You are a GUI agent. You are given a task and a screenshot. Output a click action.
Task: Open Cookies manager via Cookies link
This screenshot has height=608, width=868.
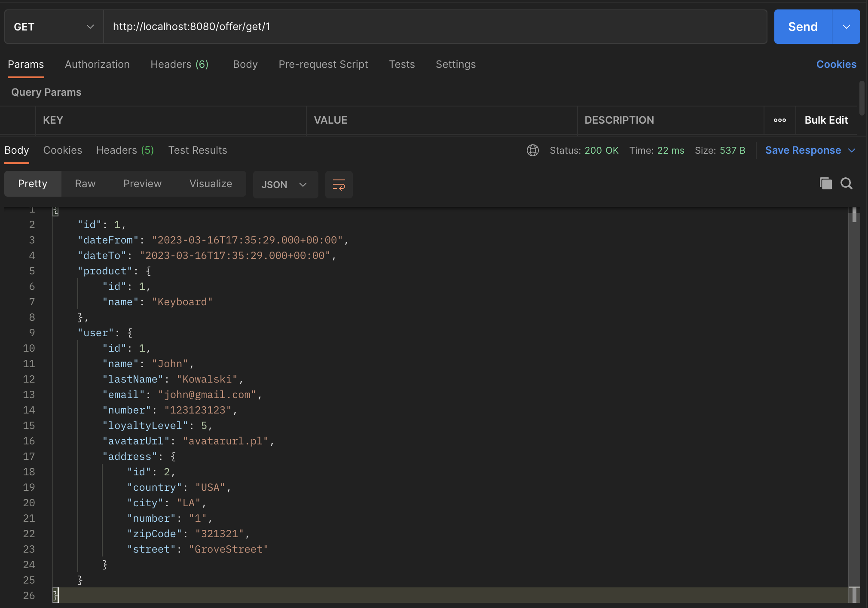(836, 64)
